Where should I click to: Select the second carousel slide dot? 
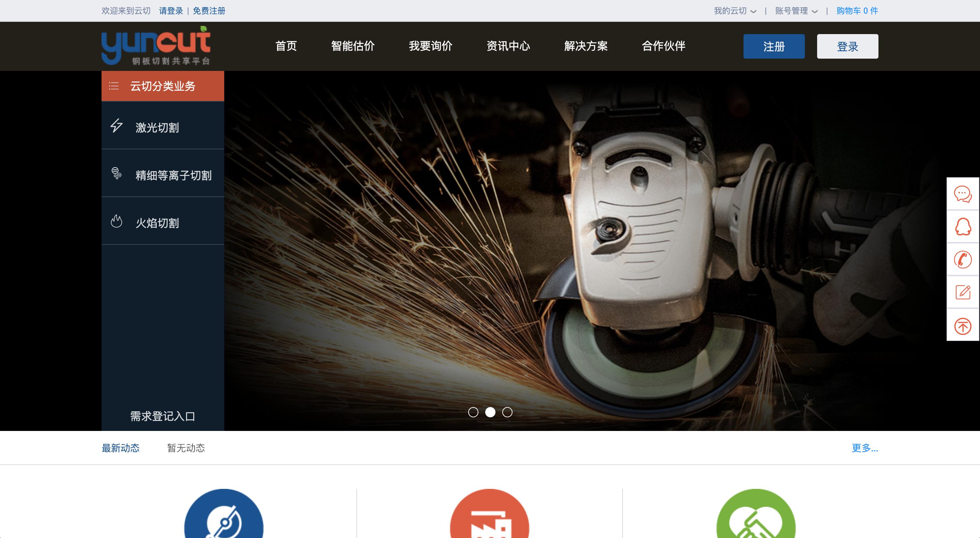(490, 412)
